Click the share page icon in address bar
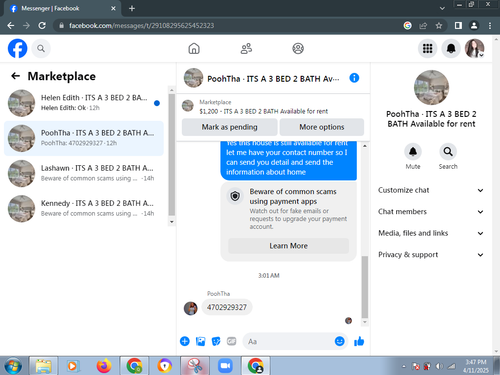Image resolution: width=500 pixels, height=375 pixels. click(423, 25)
